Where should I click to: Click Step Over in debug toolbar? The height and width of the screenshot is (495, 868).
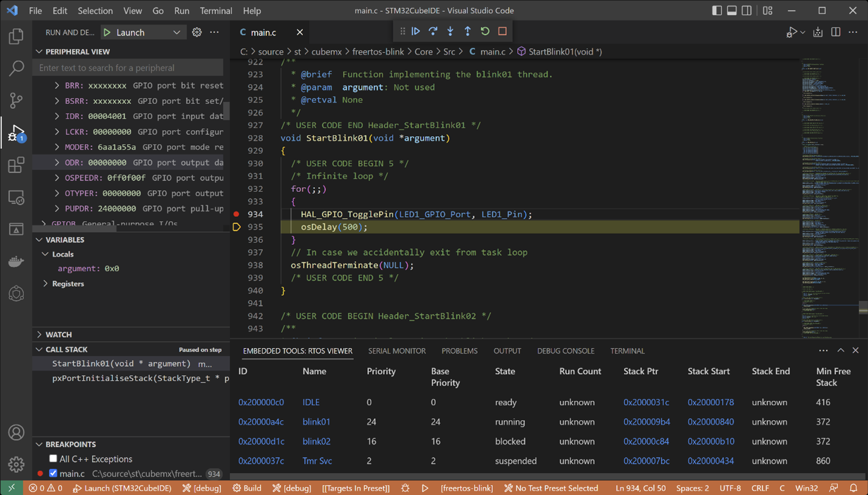point(433,31)
